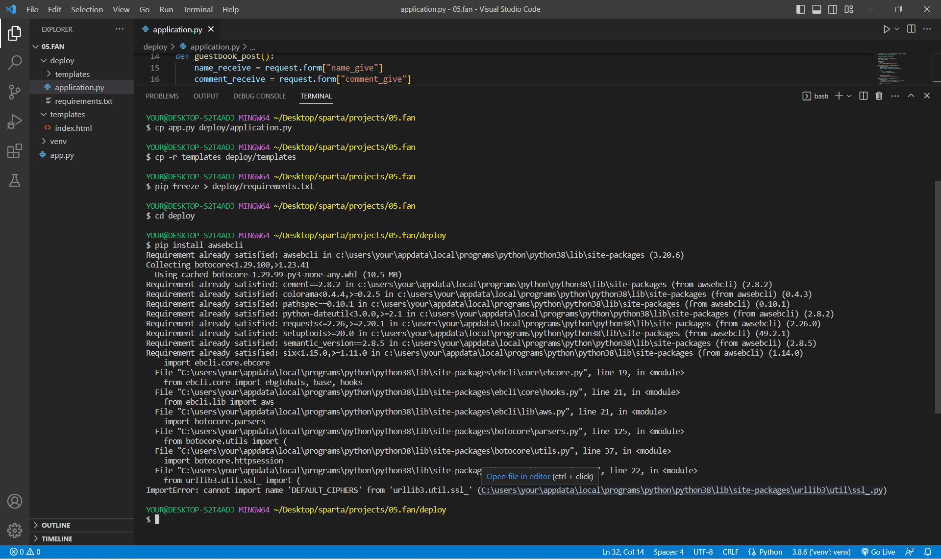Open the Selection menu
This screenshot has height=560, width=941.
click(x=87, y=9)
